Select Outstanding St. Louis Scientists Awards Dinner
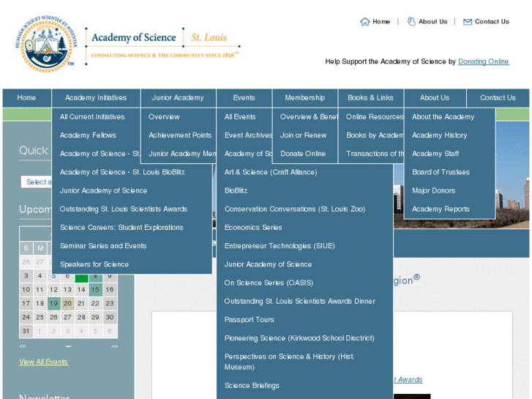 (299, 301)
